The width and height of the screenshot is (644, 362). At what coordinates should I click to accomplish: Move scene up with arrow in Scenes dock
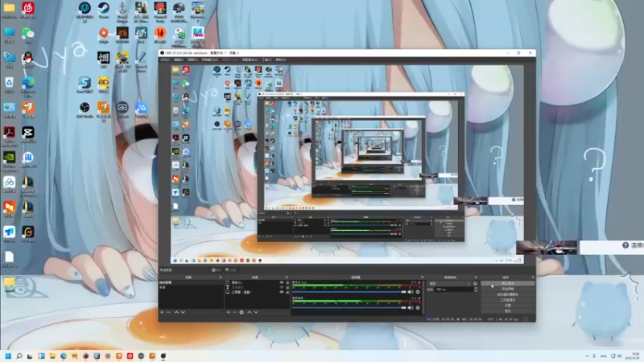[176, 312]
